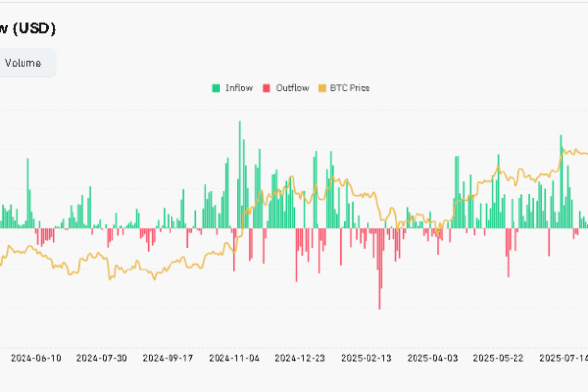Select the 2024-11-04 date axis label
This screenshot has width=588, height=392.
point(234,359)
